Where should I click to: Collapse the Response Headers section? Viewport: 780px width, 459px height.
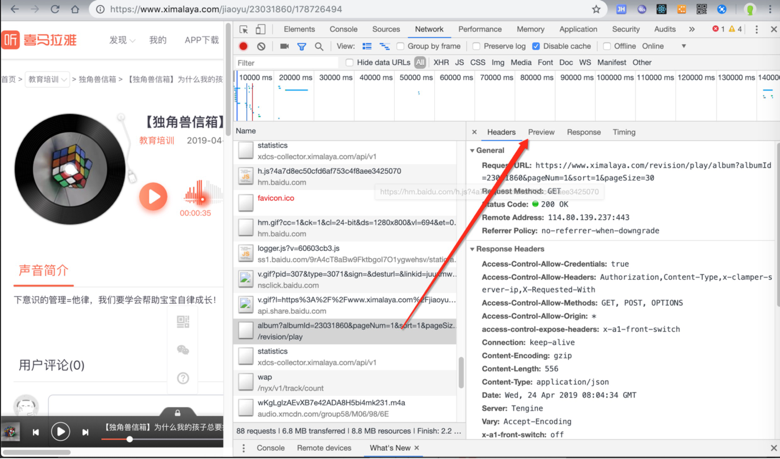(472, 249)
